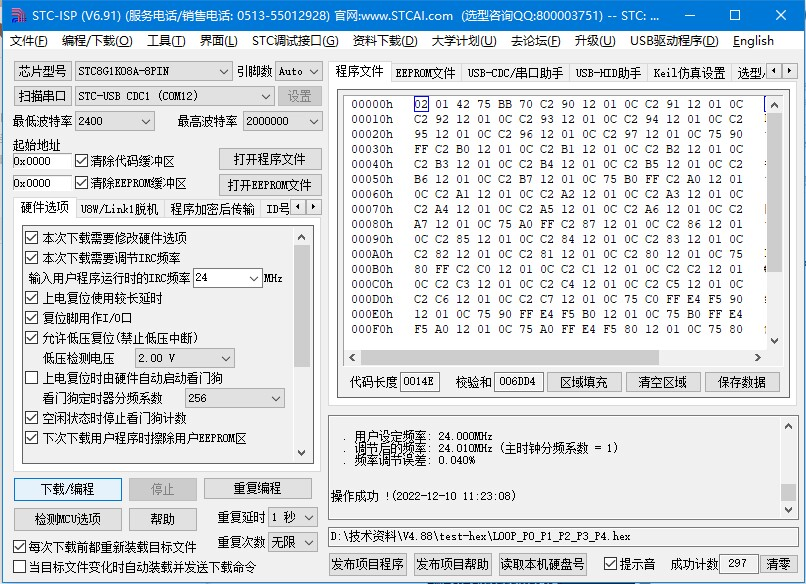806x584 pixels.
Task: Open 低压检测电压 2.00 V dropdown
Action: (184, 358)
